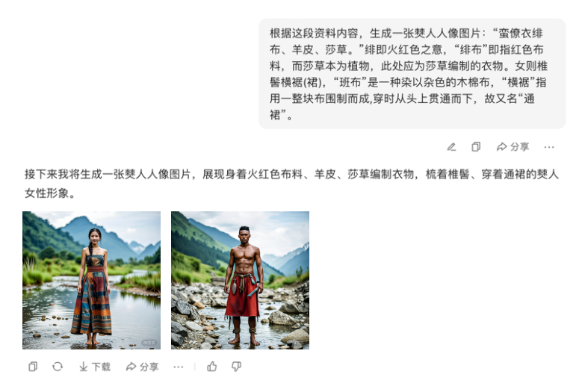Copy the AI response with the bottom copy icon

click(33, 367)
